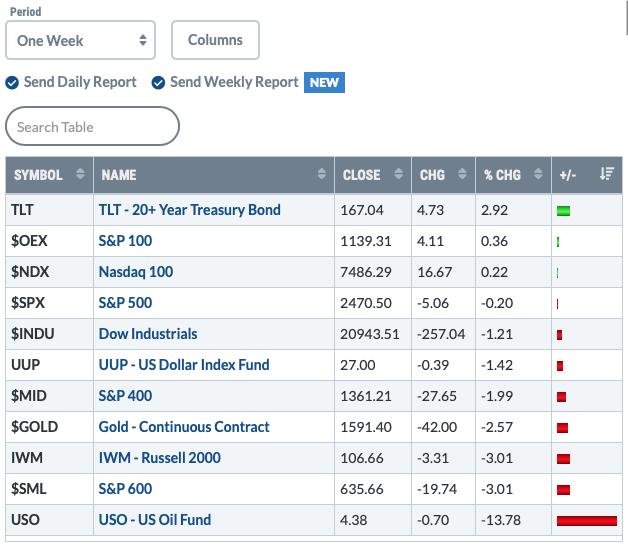Open Gold - Continuous Contract link
The height and width of the screenshot is (547, 628).
(184, 427)
